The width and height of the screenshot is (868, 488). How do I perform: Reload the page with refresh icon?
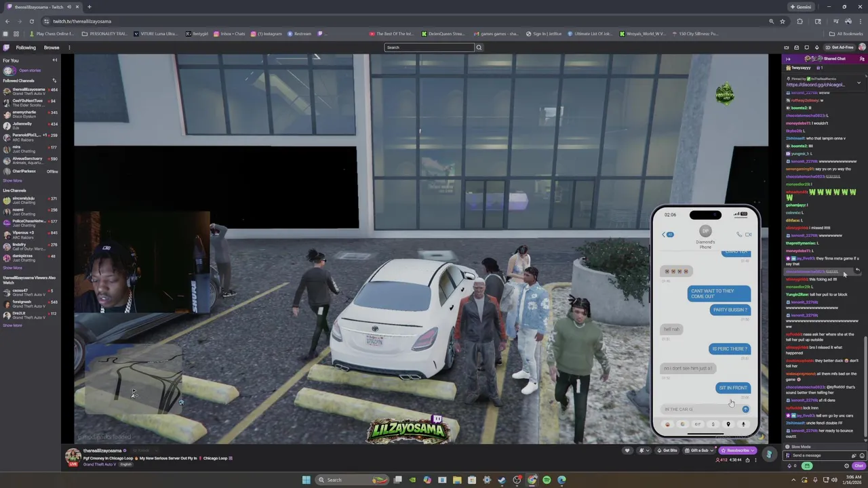31,21
